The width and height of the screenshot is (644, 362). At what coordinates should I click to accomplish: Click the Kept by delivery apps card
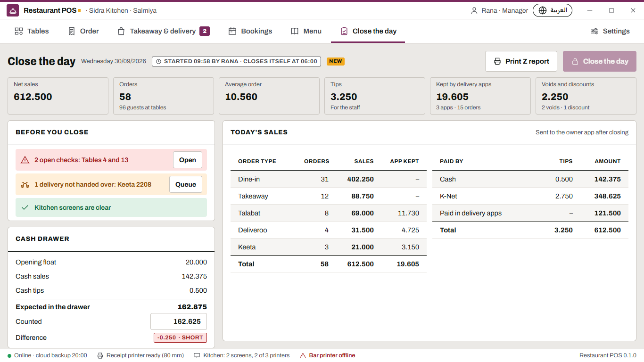[x=480, y=96]
